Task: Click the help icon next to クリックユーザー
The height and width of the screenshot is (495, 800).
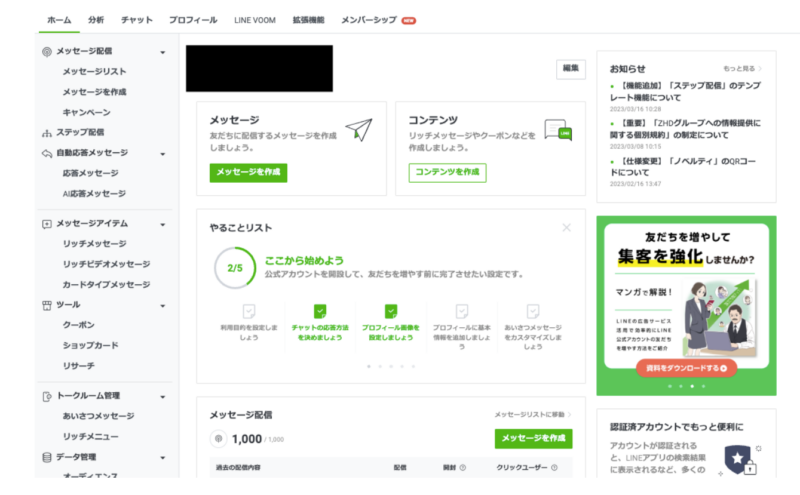Action: [554, 467]
